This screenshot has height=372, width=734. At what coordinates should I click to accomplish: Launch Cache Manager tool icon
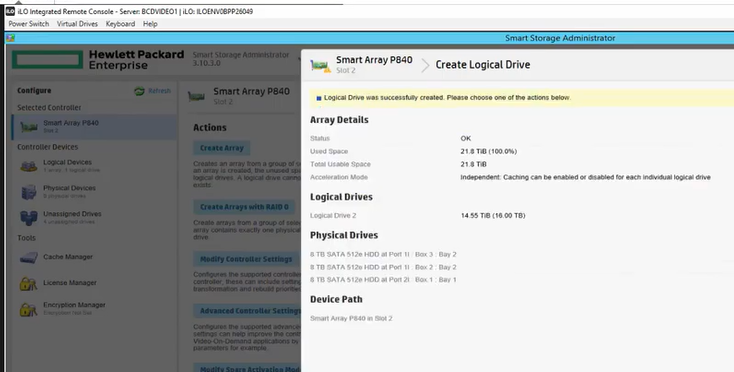[x=29, y=257]
